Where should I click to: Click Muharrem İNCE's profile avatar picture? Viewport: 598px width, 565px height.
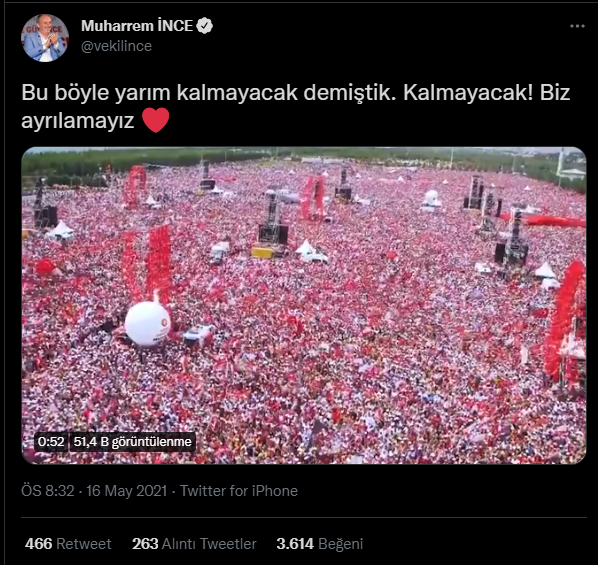click(45, 38)
